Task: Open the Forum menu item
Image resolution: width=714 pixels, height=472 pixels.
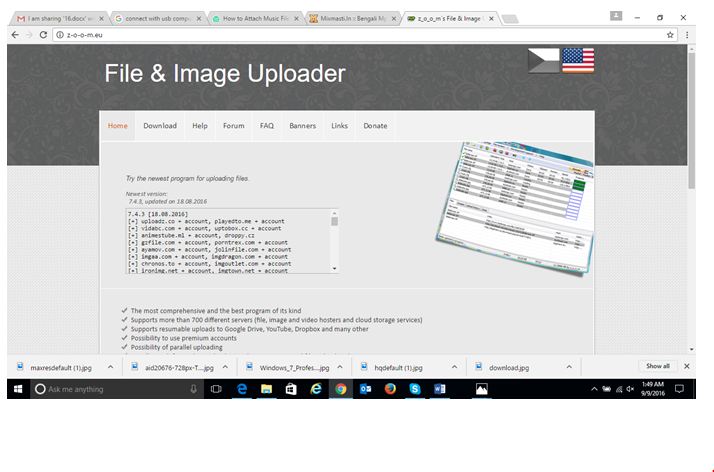Action: [x=234, y=126]
